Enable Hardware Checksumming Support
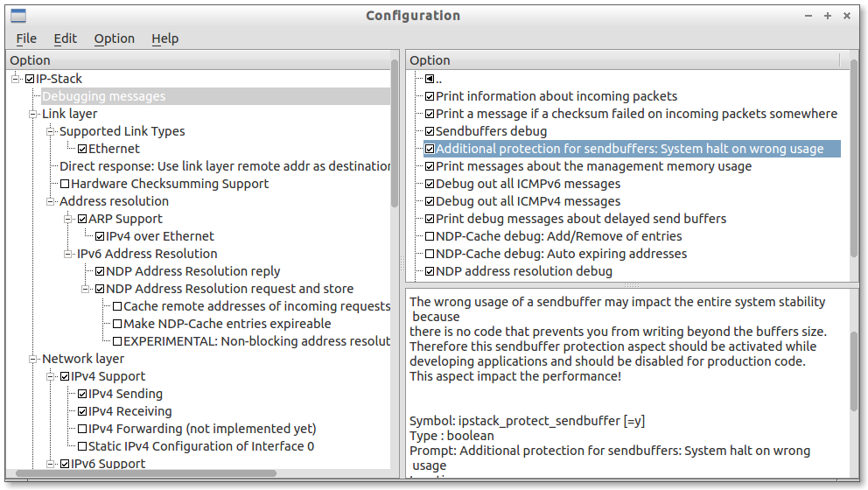The image size is (868, 490). click(x=65, y=184)
